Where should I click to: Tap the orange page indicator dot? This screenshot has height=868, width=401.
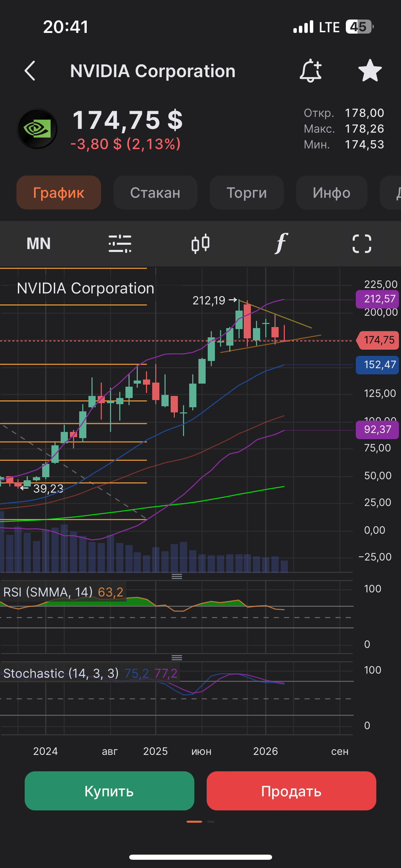point(194,821)
